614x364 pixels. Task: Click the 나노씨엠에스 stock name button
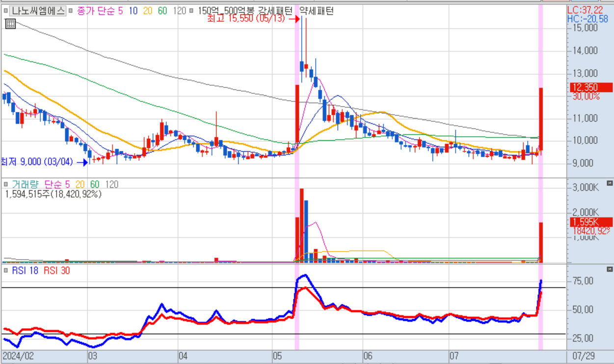coord(38,11)
